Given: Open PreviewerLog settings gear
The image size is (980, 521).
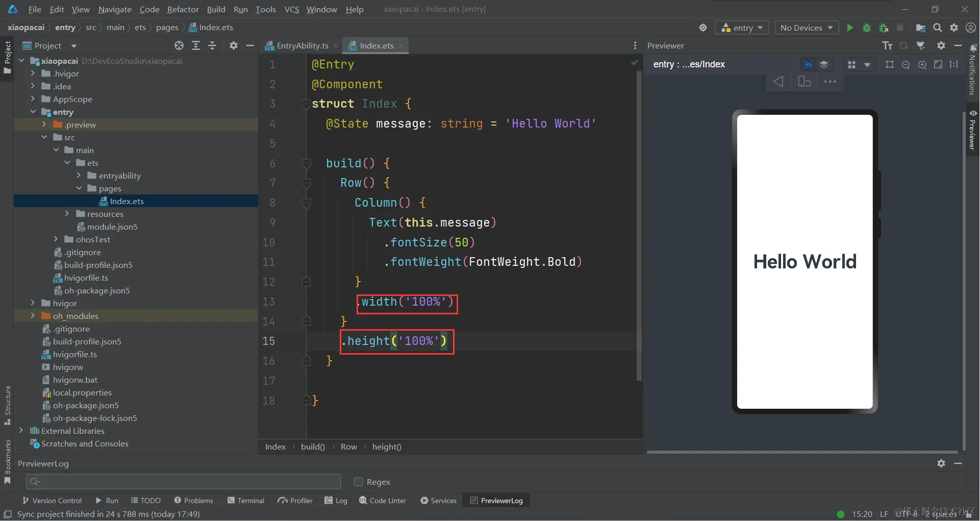Looking at the screenshot, I should [x=941, y=463].
